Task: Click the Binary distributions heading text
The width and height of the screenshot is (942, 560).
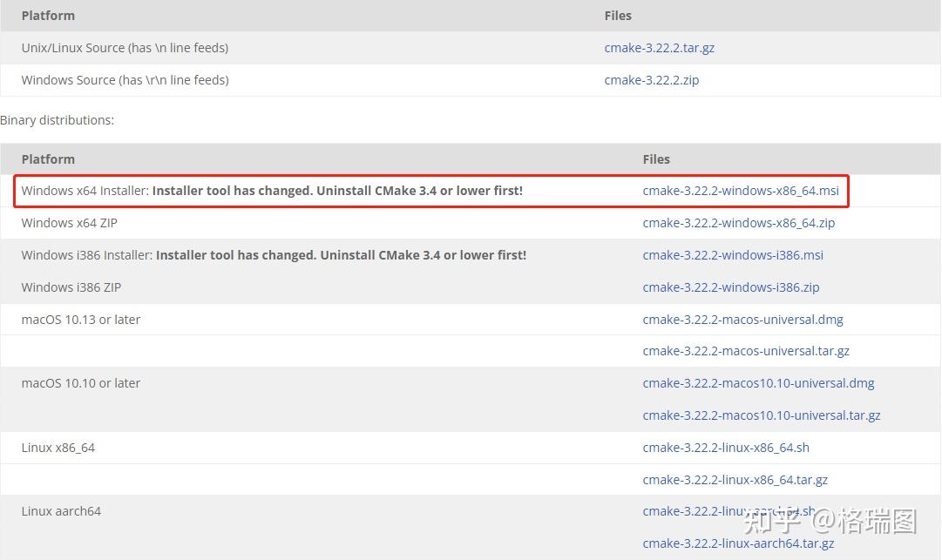Action: coord(58,120)
